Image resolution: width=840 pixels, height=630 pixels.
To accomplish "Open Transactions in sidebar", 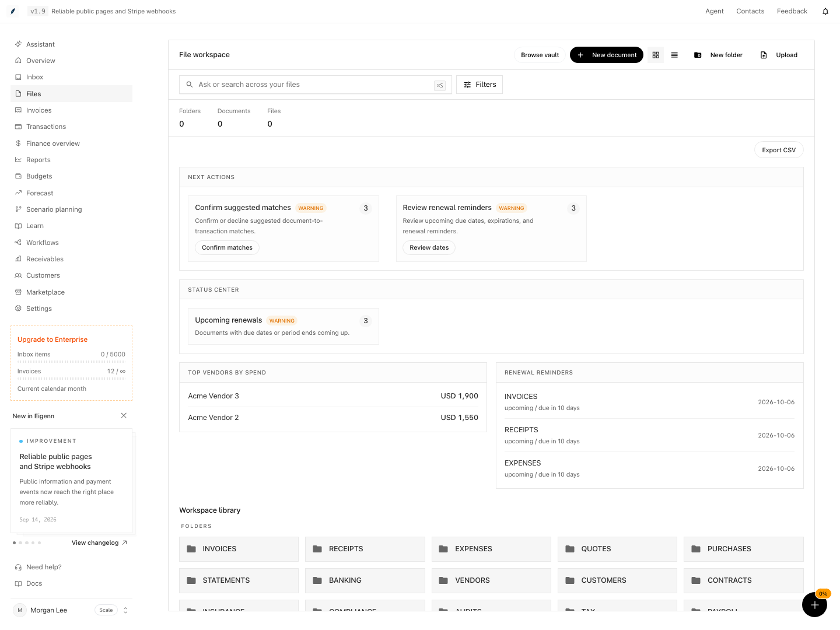I will pyautogui.click(x=71, y=127).
